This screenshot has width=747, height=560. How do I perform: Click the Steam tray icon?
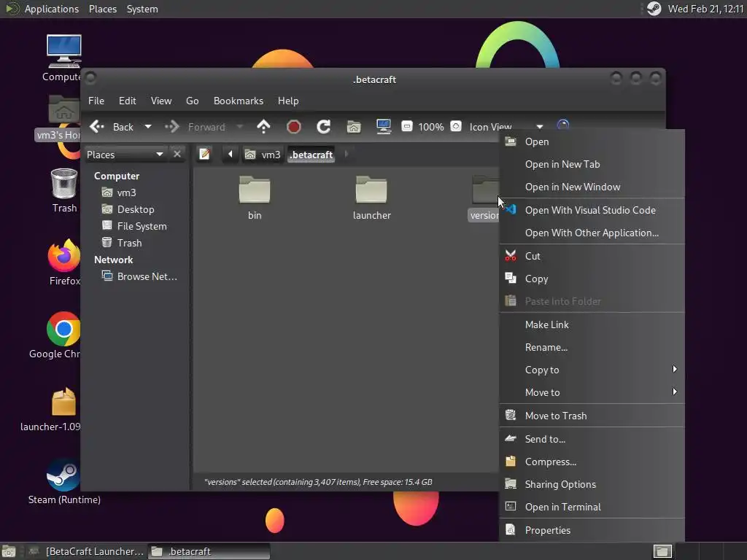[x=654, y=9]
